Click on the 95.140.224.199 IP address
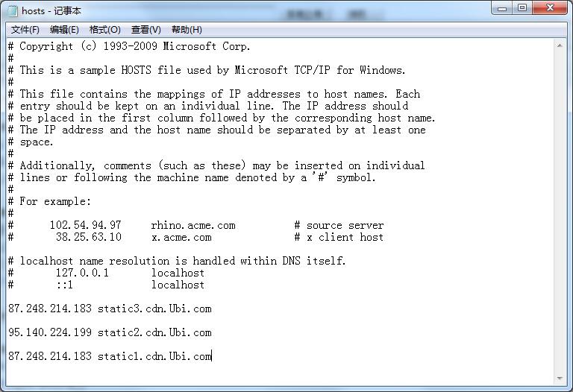The height and width of the screenshot is (392, 573). click(x=50, y=332)
